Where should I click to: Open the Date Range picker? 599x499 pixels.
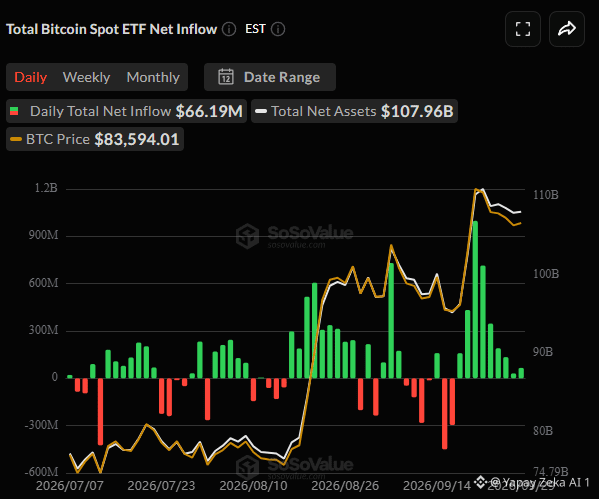(x=270, y=77)
